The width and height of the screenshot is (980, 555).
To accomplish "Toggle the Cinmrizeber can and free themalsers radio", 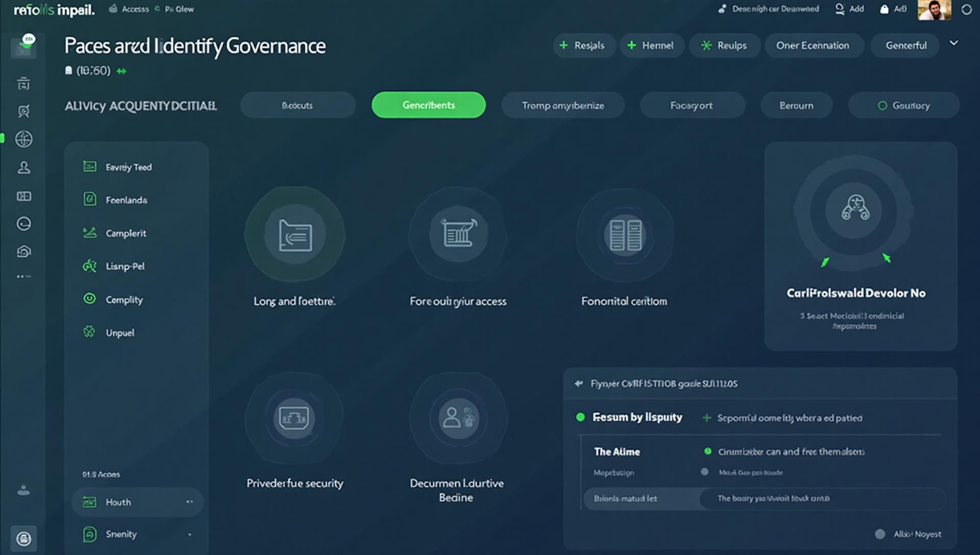I will coord(707,451).
